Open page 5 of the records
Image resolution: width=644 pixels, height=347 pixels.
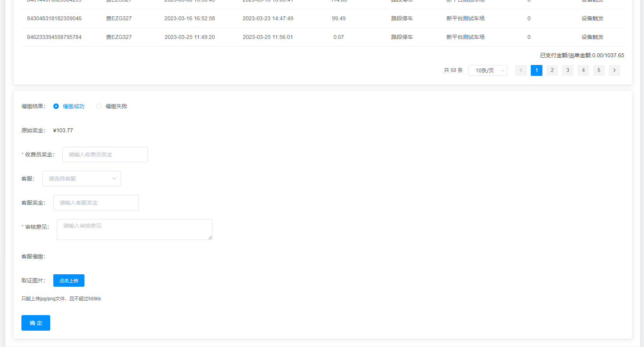[598, 70]
